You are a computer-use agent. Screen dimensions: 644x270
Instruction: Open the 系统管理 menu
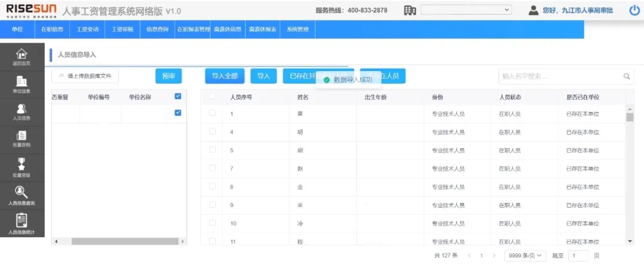[x=298, y=29]
